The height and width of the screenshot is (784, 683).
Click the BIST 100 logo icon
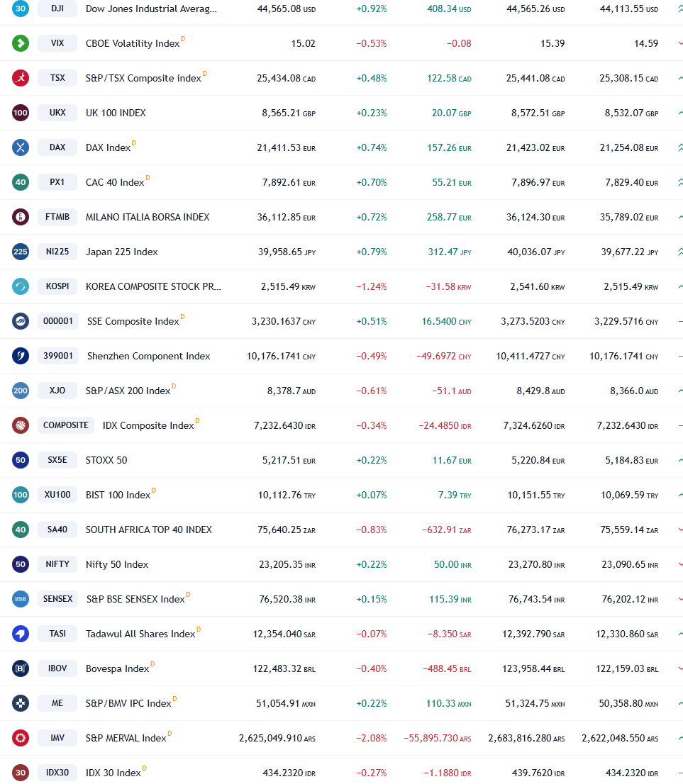click(21, 495)
